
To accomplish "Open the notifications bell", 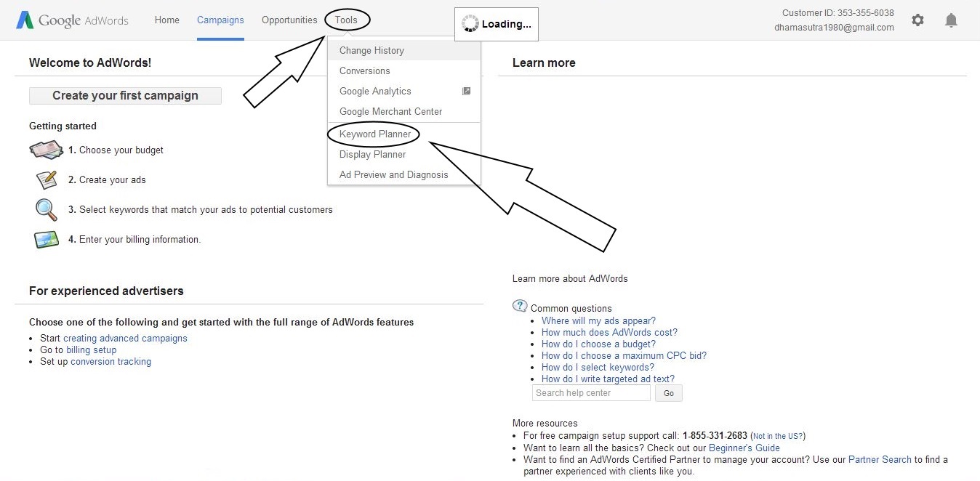I will click(951, 20).
